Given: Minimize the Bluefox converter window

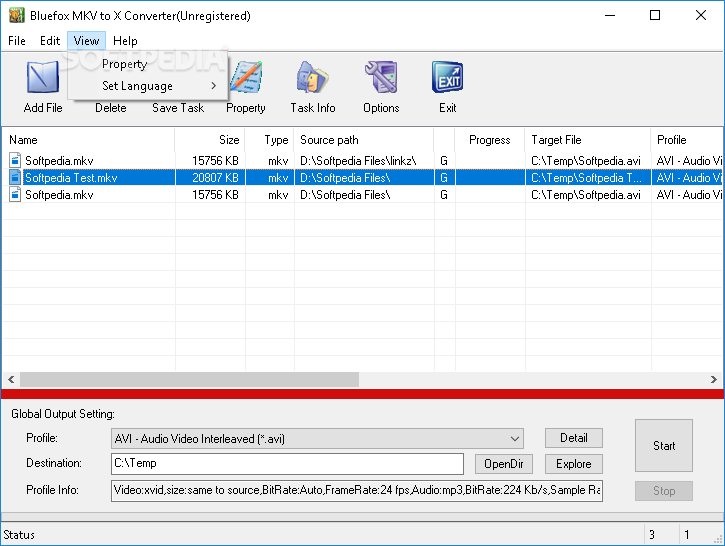Looking at the screenshot, I should tap(610, 15).
